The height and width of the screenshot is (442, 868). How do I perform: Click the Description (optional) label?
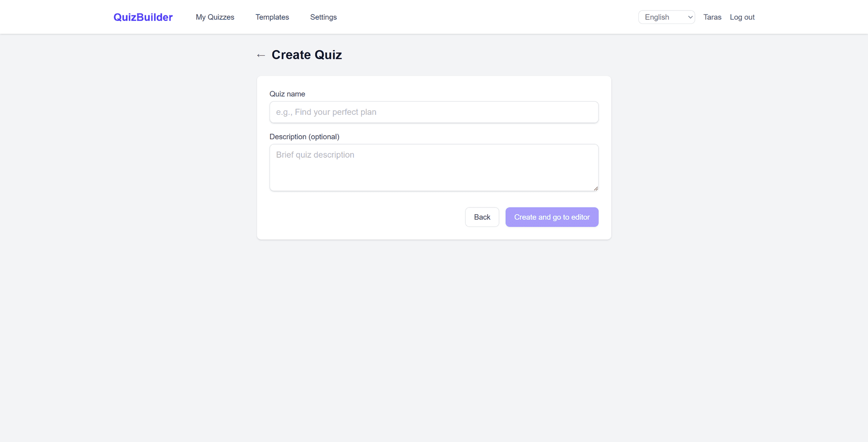pos(304,136)
